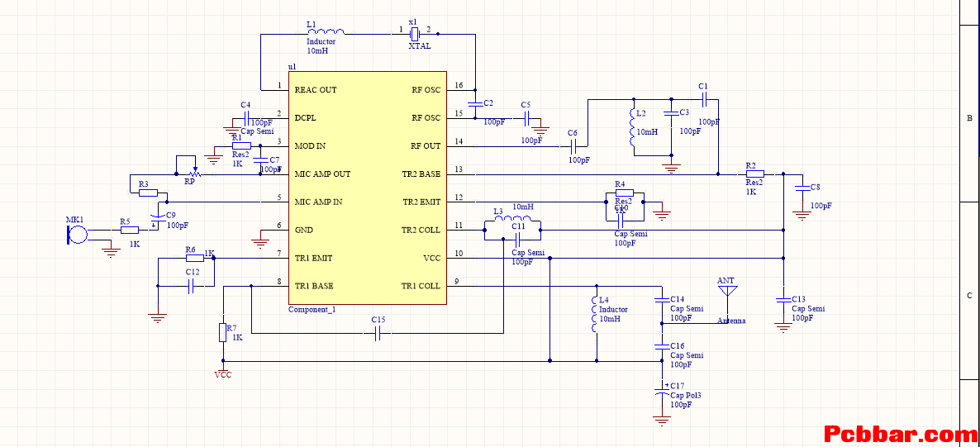Click the yellow u1 IC body
This screenshot has height=447, width=980.
pos(368,188)
